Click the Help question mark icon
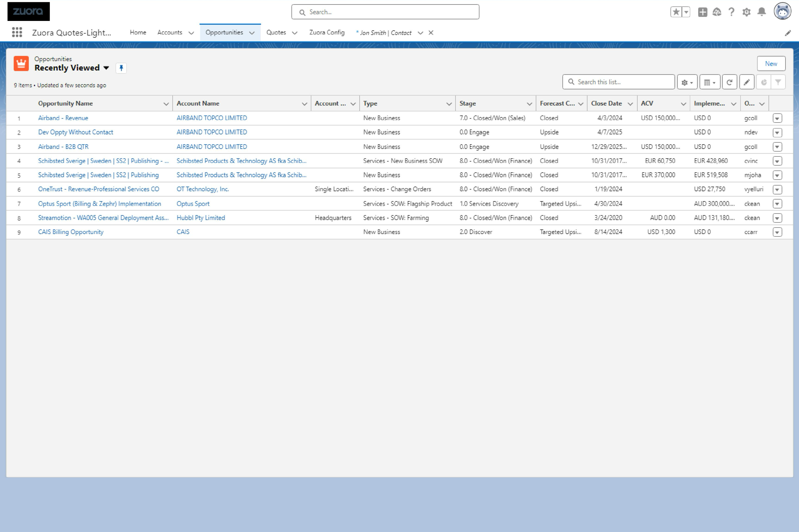Screen dimensions: 799x532 click(x=731, y=12)
